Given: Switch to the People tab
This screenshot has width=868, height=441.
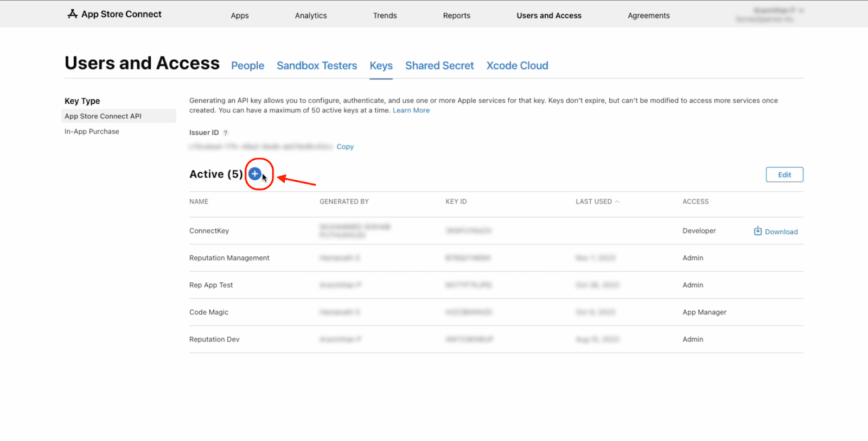Looking at the screenshot, I should click(x=247, y=66).
